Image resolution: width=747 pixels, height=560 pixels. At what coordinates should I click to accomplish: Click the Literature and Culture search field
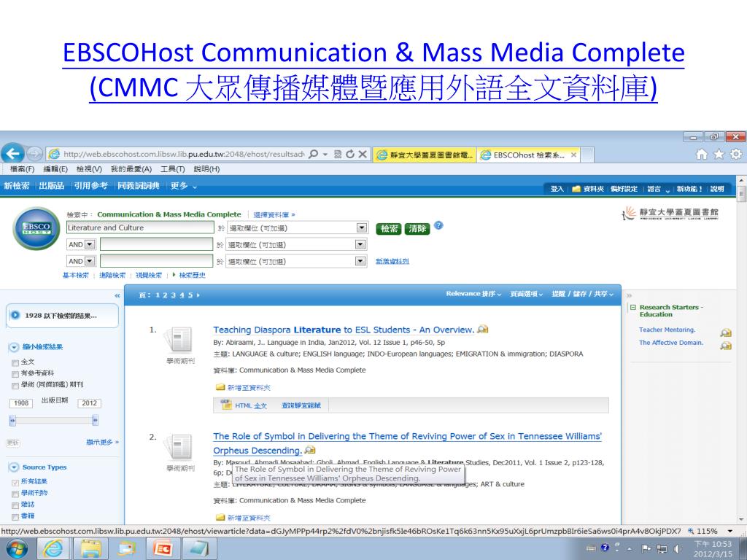pyautogui.click(x=140, y=227)
